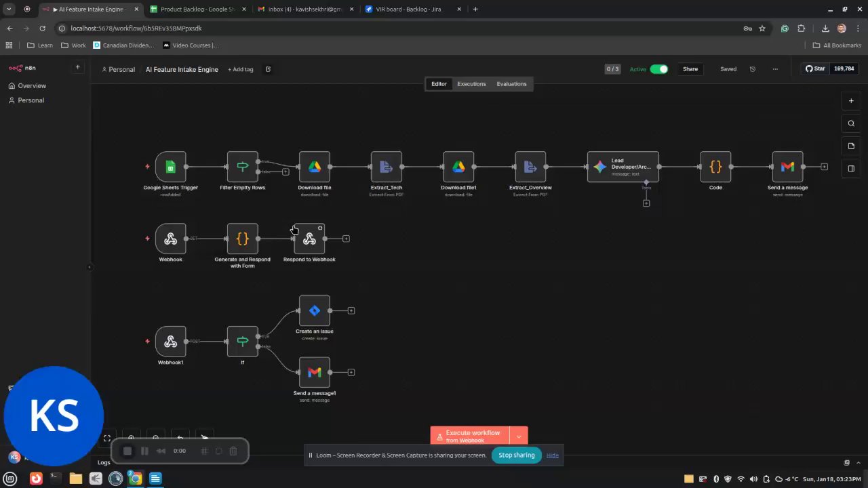The height and width of the screenshot is (488, 868).
Task: Click the GitHub Star button
Action: [x=814, y=68]
